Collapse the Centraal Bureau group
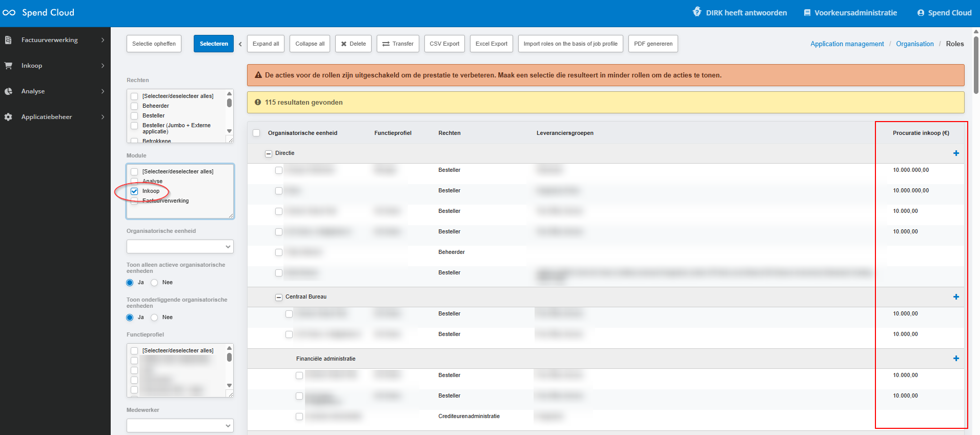The height and width of the screenshot is (435, 980). point(279,297)
